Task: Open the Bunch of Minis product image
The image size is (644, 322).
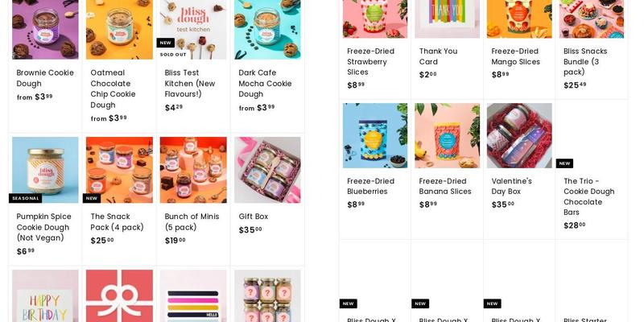Action: coord(193,170)
